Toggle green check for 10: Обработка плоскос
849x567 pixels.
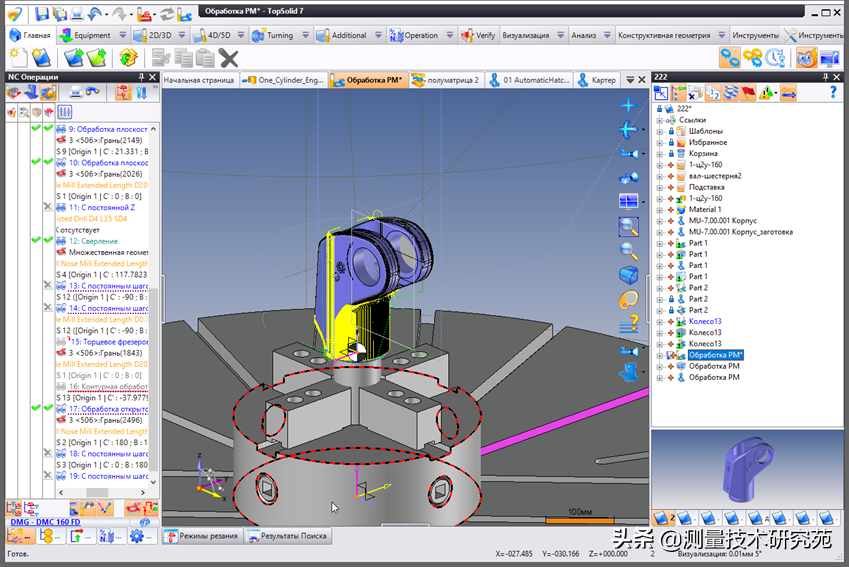[x=48, y=162]
